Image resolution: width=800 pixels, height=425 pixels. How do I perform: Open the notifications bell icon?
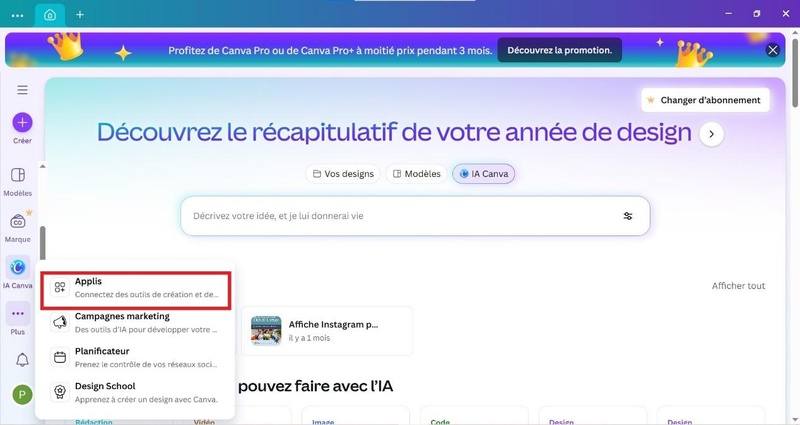pos(22,359)
